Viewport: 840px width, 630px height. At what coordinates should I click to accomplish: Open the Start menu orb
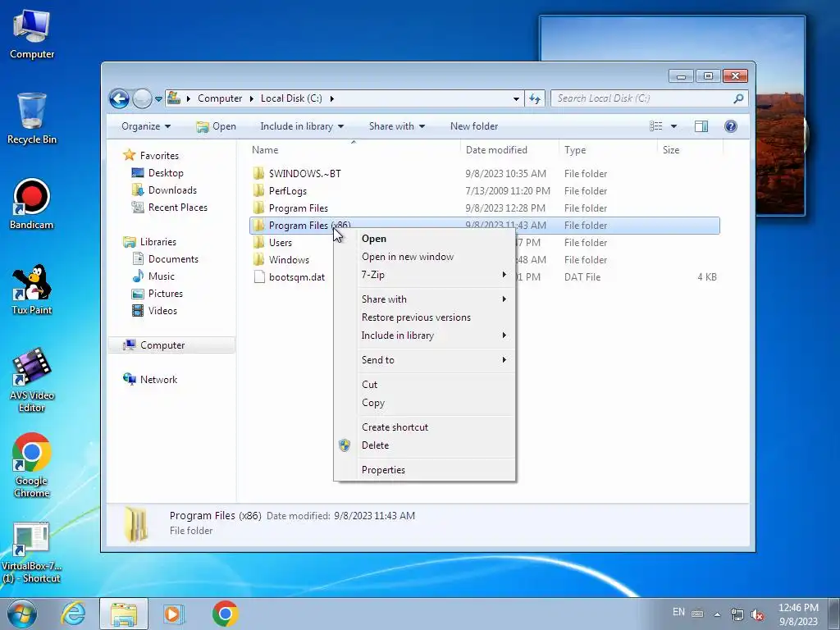coord(22,614)
